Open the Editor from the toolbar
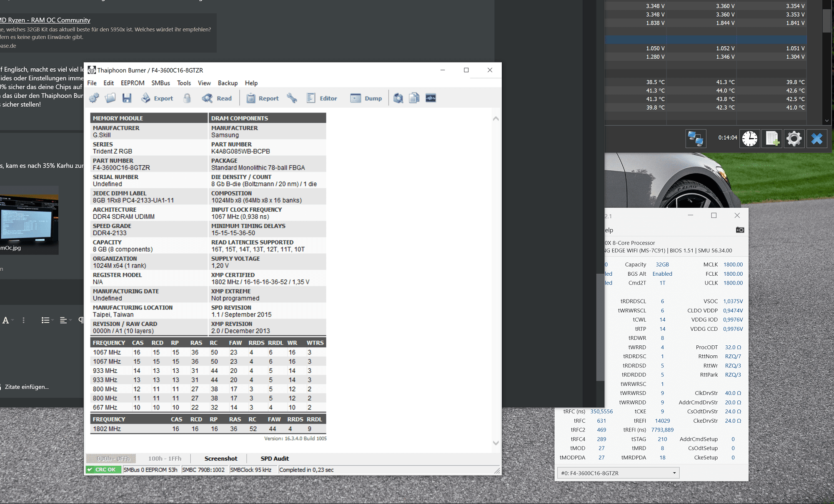Viewport: 834px width, 504px height. point(322,98)
